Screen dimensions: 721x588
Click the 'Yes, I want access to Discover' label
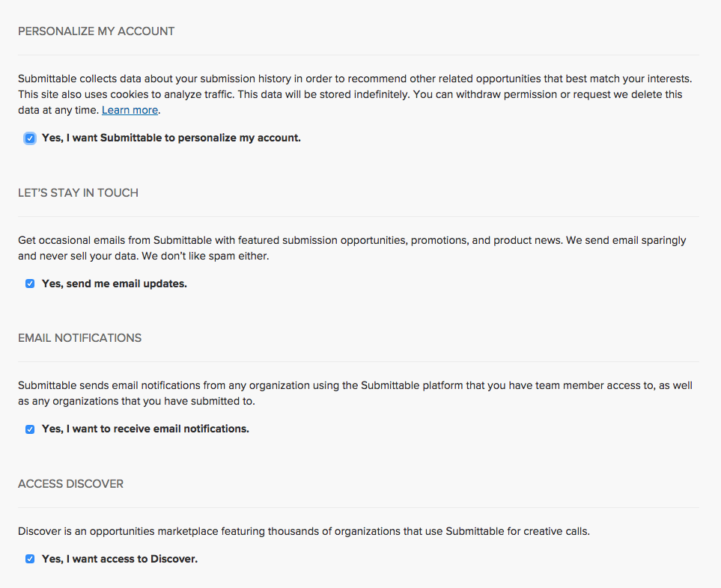[120, 559]
